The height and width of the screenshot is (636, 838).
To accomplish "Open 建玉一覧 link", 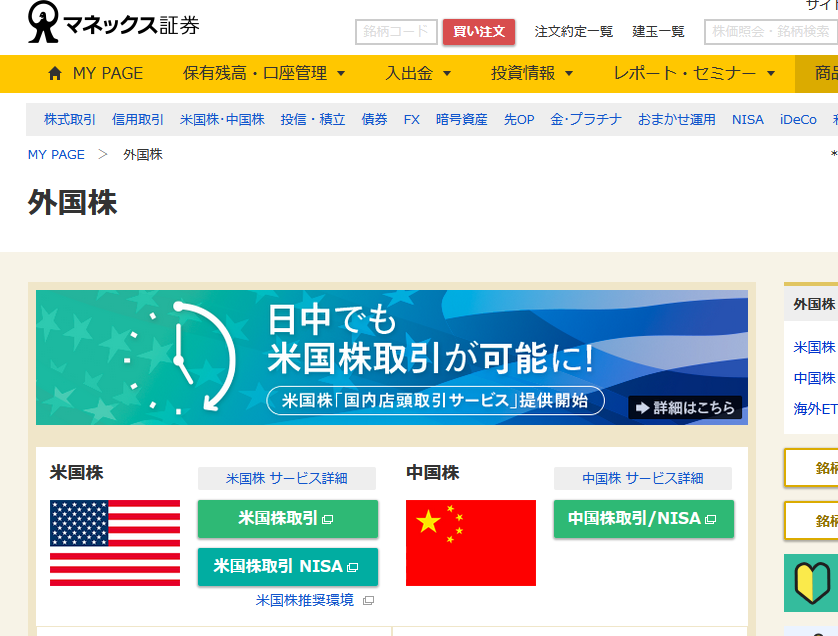I will point(658,32).
